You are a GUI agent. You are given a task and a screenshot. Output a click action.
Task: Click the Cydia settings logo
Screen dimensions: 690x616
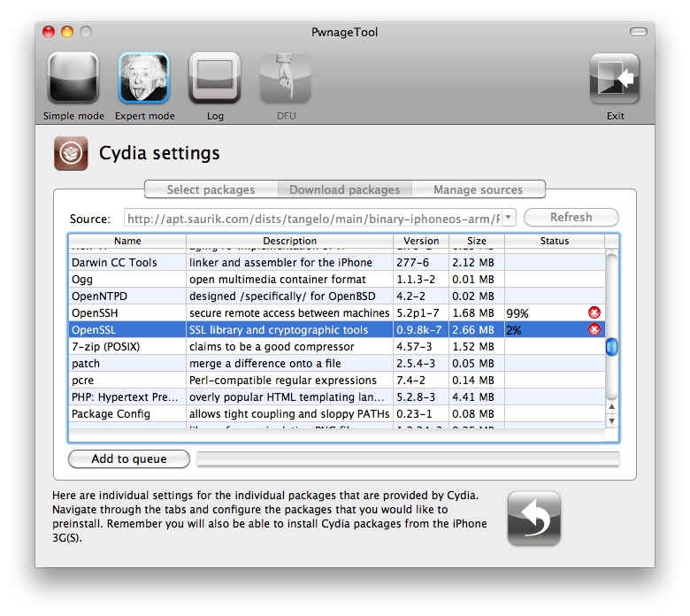pyautogui.click(x=70, y=153)
